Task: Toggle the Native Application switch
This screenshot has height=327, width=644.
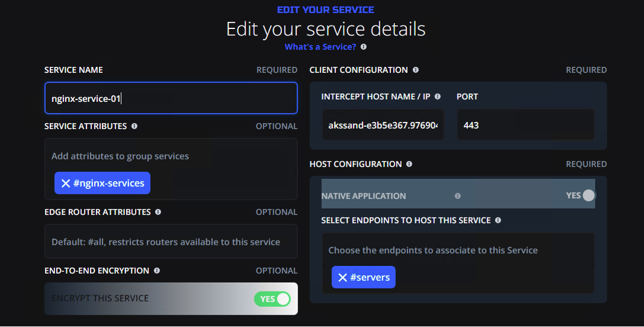Action: [x=581, y=195]
